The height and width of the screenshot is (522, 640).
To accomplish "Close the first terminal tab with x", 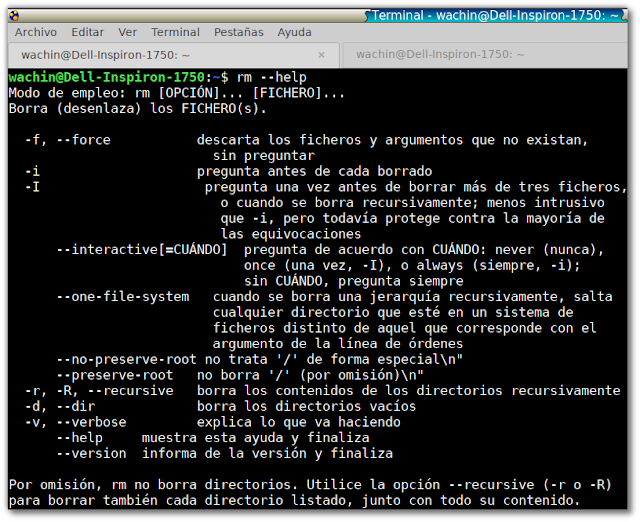I will tap(321, 55).
